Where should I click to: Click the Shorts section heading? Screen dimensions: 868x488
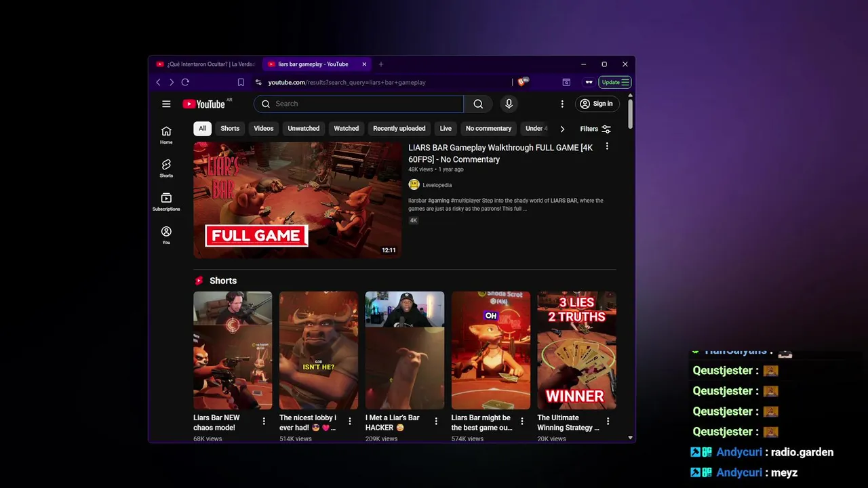[223, 281]
